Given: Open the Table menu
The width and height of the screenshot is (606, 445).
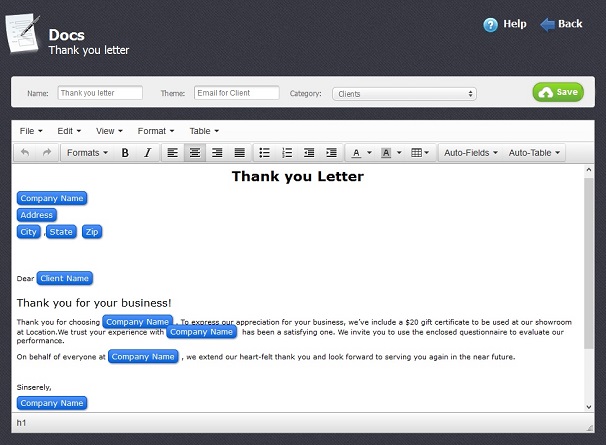Looking at the screenshot, I should tap(204, 131).
